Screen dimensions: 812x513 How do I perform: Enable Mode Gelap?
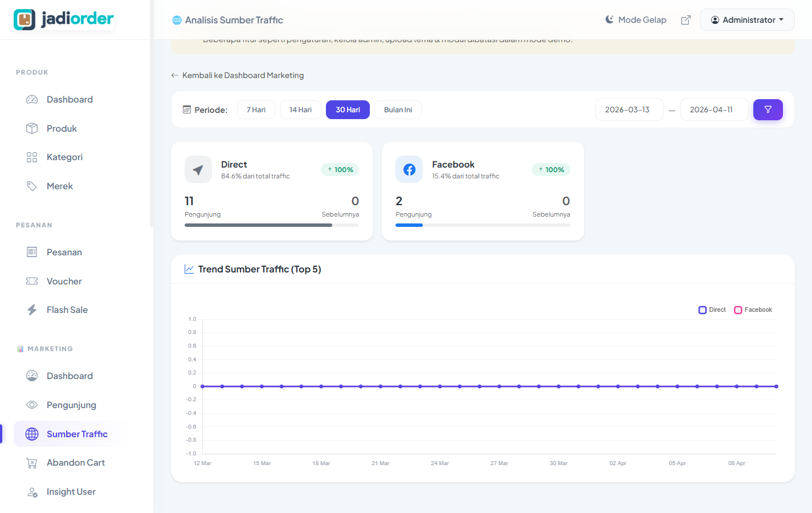(635, 19)
